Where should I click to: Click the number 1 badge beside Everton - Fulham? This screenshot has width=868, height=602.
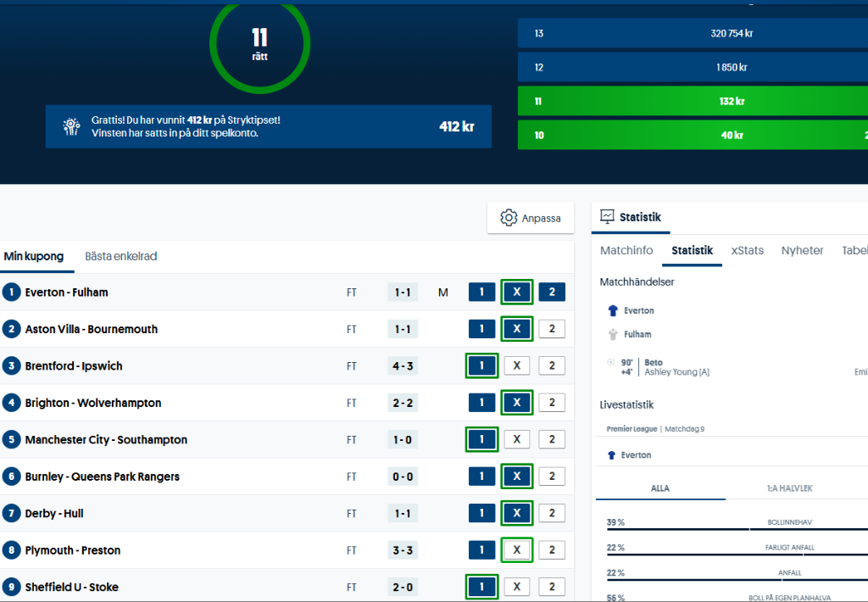[x=11, y=293]
